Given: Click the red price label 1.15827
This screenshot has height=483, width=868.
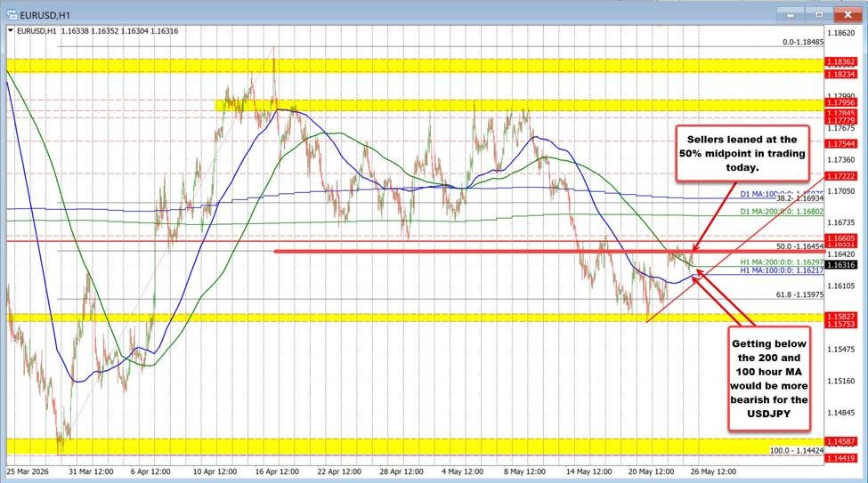Looking at the screenshot, I should [841, 317].
